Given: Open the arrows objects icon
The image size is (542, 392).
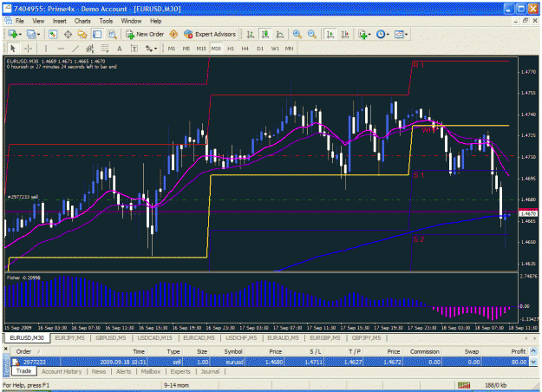Looking at the screenshot, I should click(x=149, y=49).
